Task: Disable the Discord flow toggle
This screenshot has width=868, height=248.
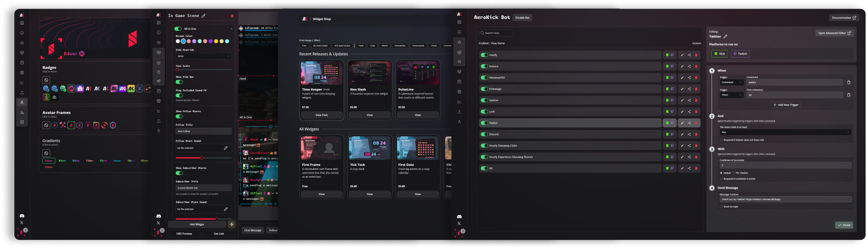Action: pos(484,135)
